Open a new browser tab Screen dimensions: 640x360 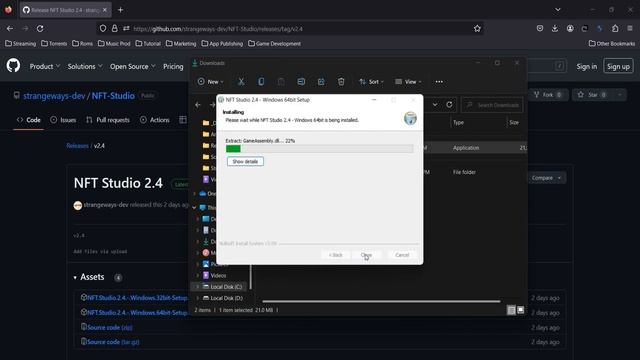(x=120, y=10)
